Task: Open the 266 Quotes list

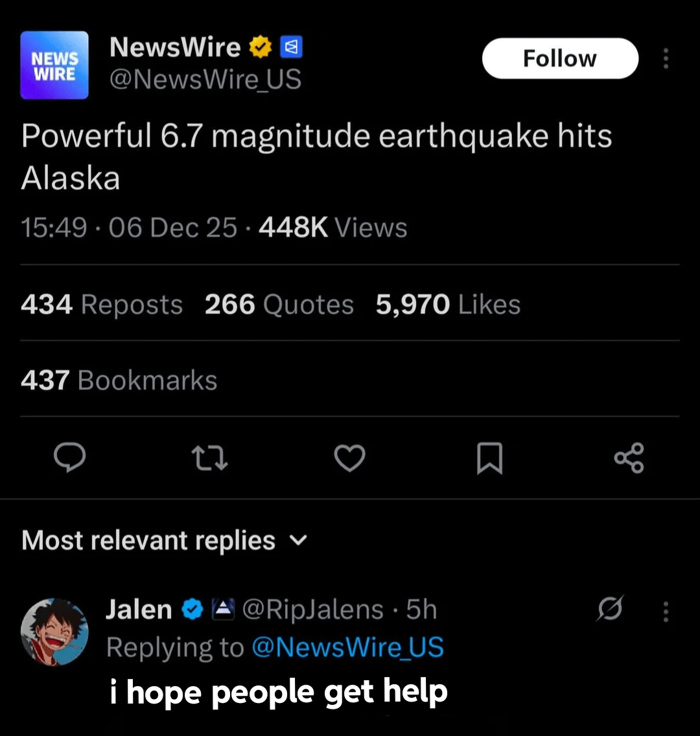Action: [279, 304]
